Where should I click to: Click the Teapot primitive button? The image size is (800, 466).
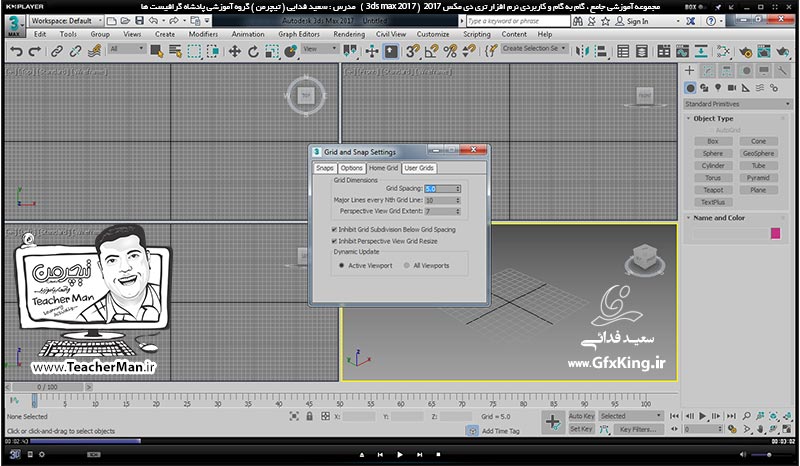[713, 190]
